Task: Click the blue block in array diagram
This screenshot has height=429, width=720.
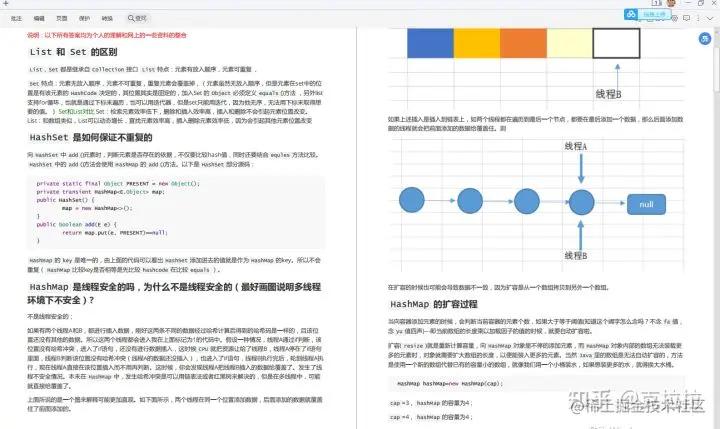Action: coord(430,43)
